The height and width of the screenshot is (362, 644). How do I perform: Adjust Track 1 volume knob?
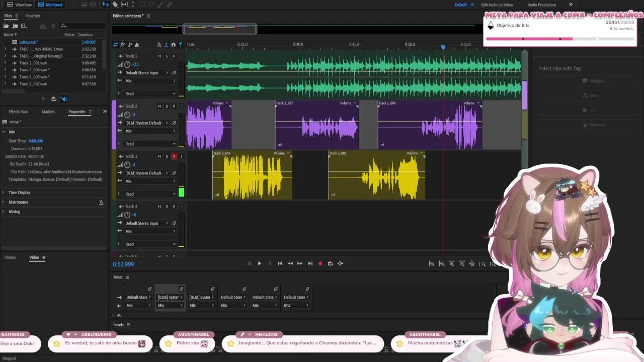(x=127, y=64)
